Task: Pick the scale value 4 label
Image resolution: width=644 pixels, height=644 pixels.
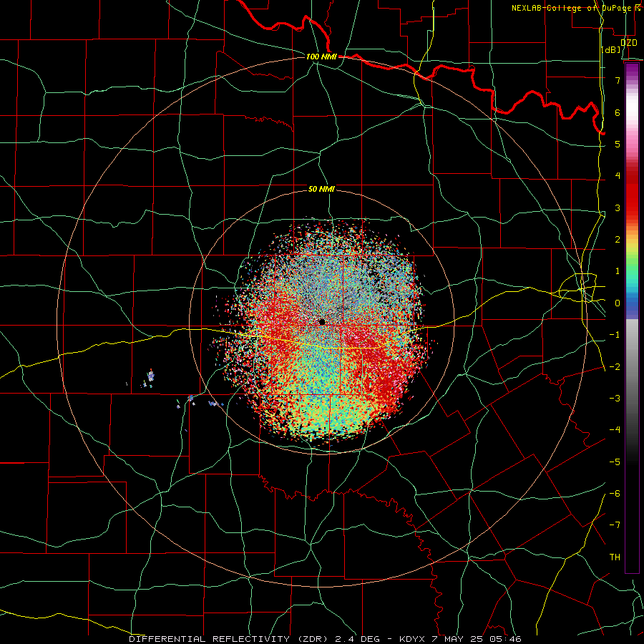Action: click(618, 176)
